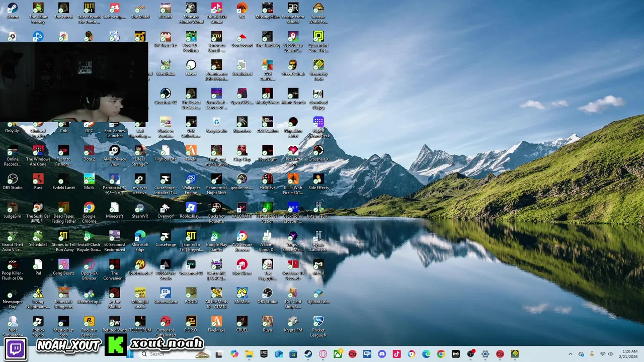Screen dimensions: 644x362
Task: Select the Riot Client icon
Action: [x=242, y=268]
